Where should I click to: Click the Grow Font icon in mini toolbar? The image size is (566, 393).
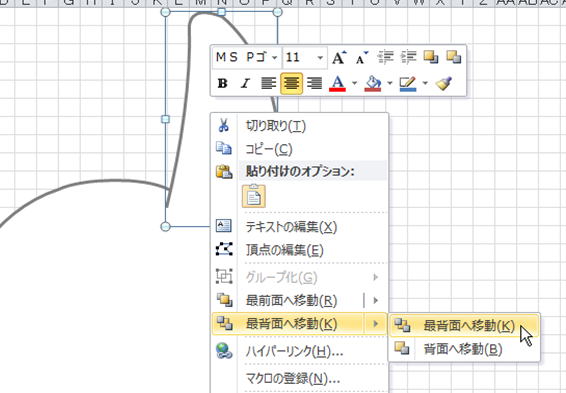[x=339, y=57]
